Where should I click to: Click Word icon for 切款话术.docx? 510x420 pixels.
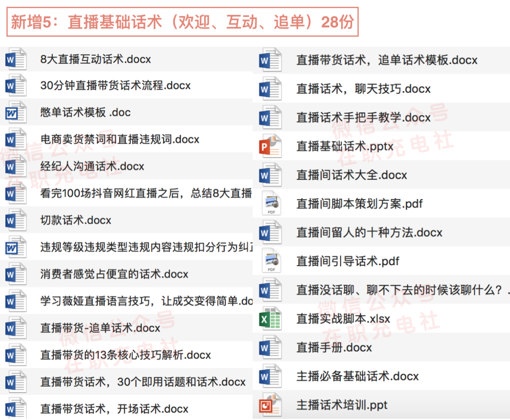(16, 220)
